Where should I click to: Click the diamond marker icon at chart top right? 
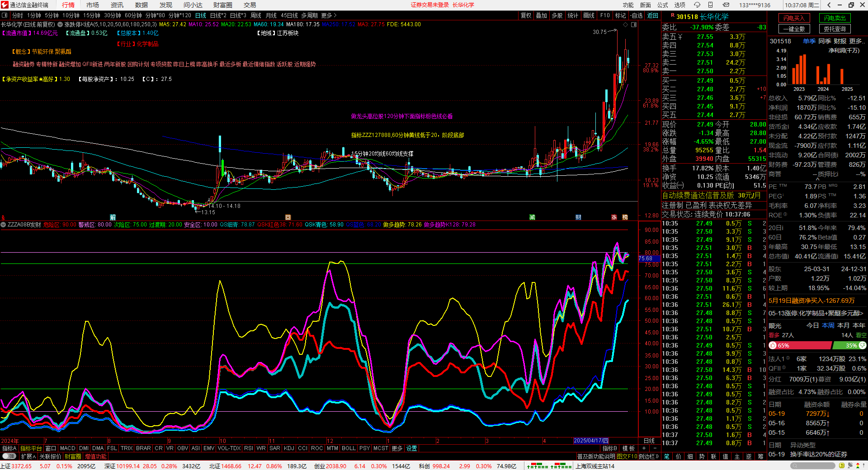626,24
